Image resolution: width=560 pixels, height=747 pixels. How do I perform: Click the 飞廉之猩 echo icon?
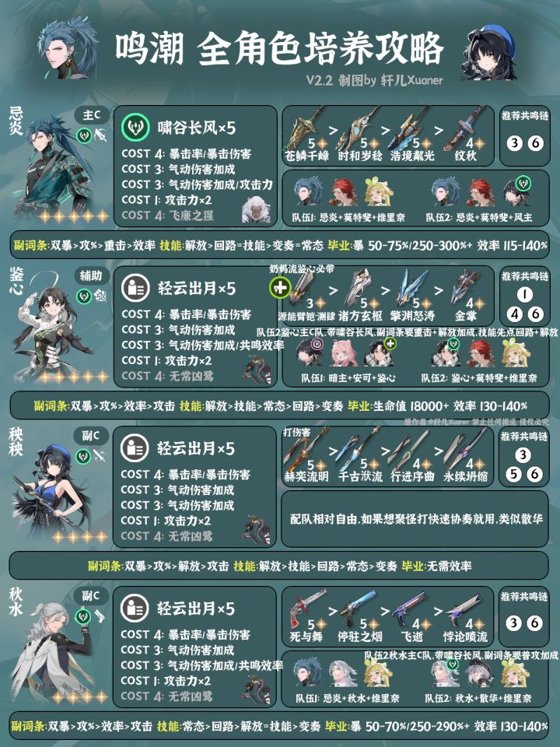click(257, 209)
